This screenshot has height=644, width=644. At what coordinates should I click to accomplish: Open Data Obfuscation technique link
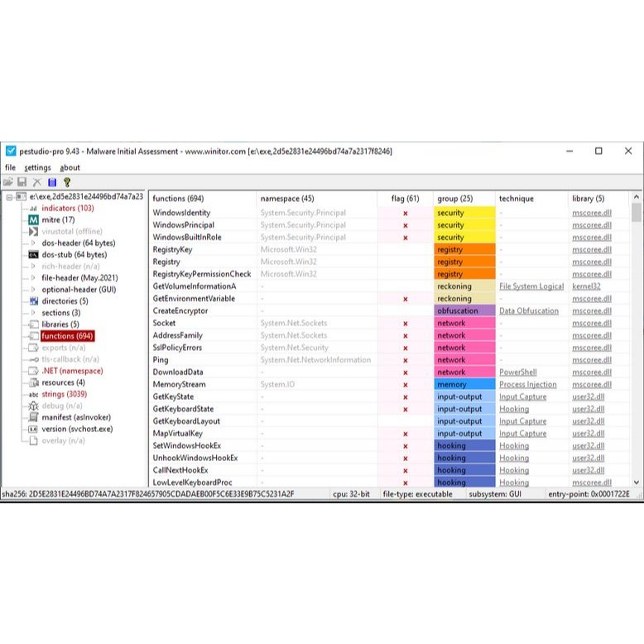[529, 311]
